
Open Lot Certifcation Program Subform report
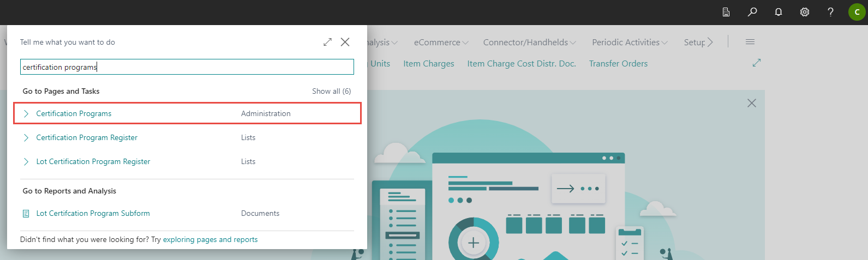pos(93,213)
